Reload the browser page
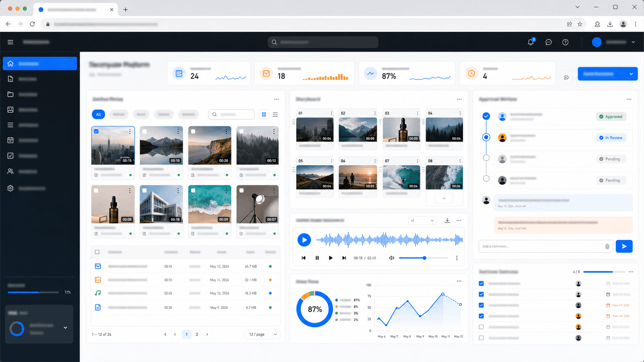Viewport: 644px width, 362px height. 32,24
